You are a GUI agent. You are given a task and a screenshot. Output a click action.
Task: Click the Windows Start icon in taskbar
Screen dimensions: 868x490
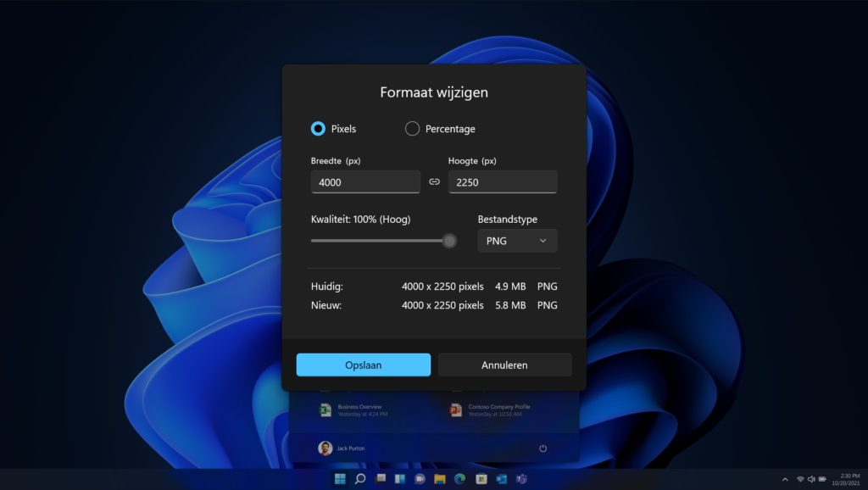point(340,479)
